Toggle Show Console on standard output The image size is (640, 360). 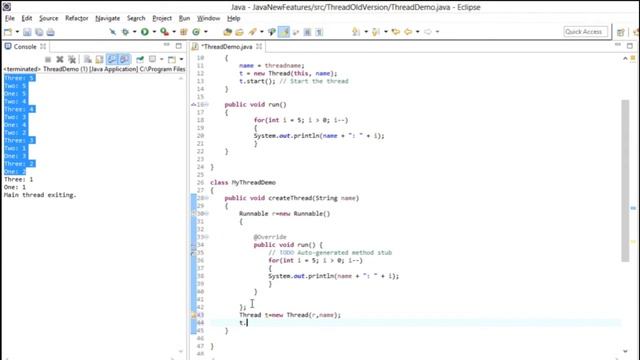click(112, 60)
